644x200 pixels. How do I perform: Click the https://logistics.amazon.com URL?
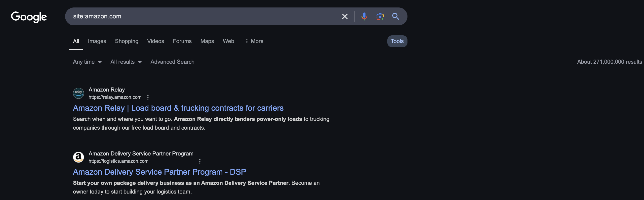click(x=118, y=161)
